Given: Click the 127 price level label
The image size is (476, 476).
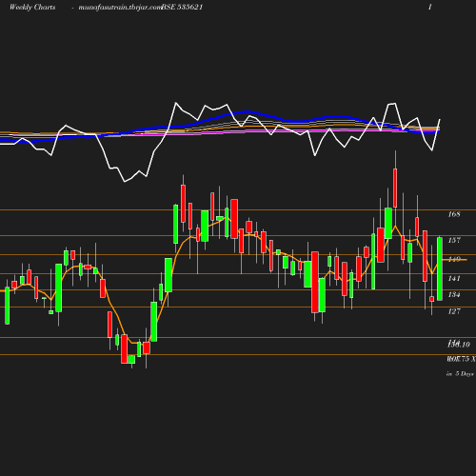Looking at the screenshot, I should pos(454,311).
